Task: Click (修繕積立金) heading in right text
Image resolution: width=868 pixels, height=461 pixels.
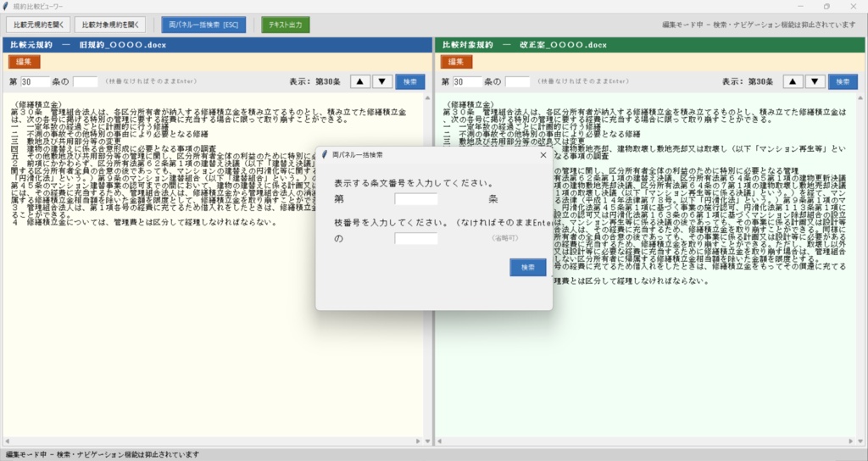Action: [x=469, y=104]
